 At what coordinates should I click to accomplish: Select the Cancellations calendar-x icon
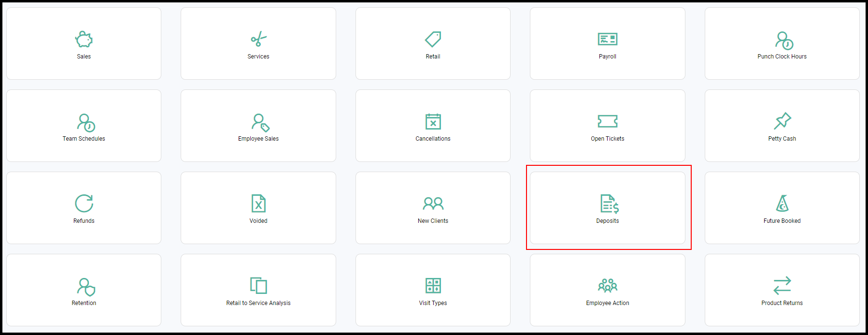tap(433, 121)
